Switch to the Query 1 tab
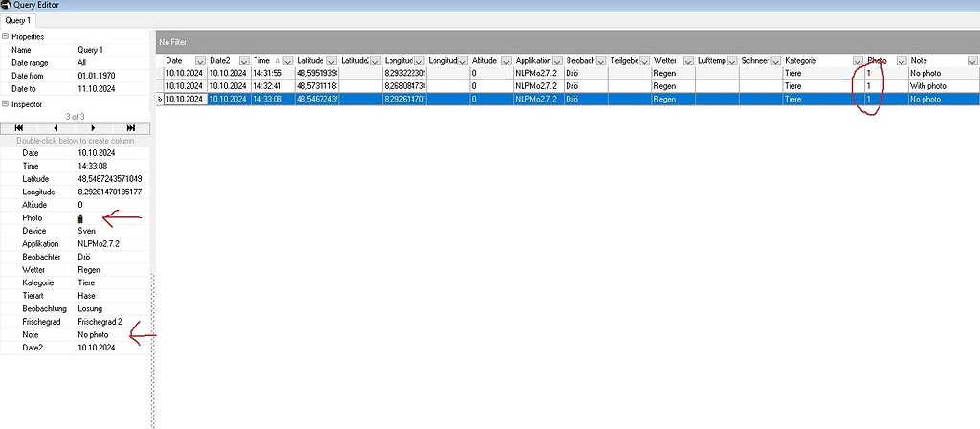Screen dimensions: 980x429 [x=17, y=21]
